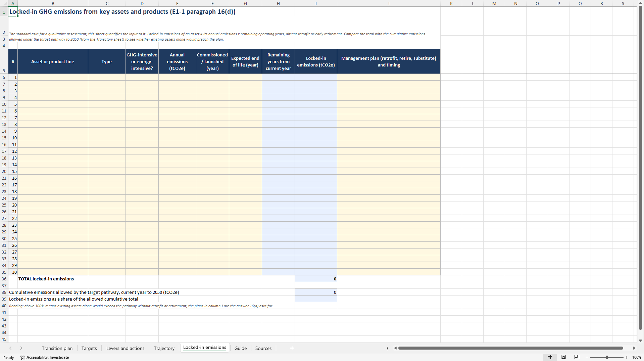Image resolution: width=644 pixels, height=361 pixels.
Task: Open the Trajectory sheet tab
Action: point(164,348)
